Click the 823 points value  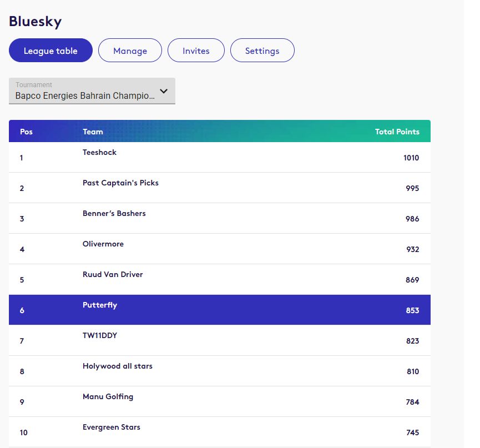413,341
